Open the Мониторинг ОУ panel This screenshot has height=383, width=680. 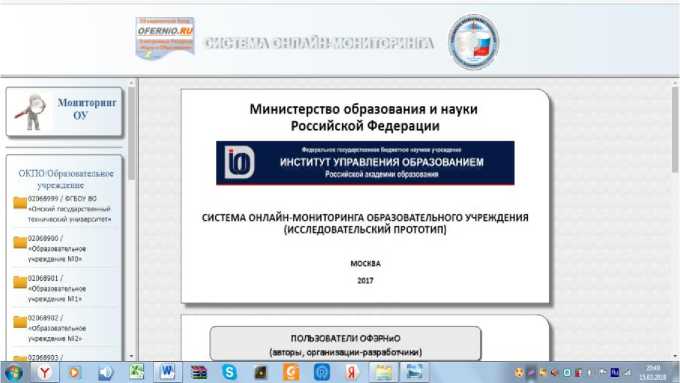click(x=64, y=111)
